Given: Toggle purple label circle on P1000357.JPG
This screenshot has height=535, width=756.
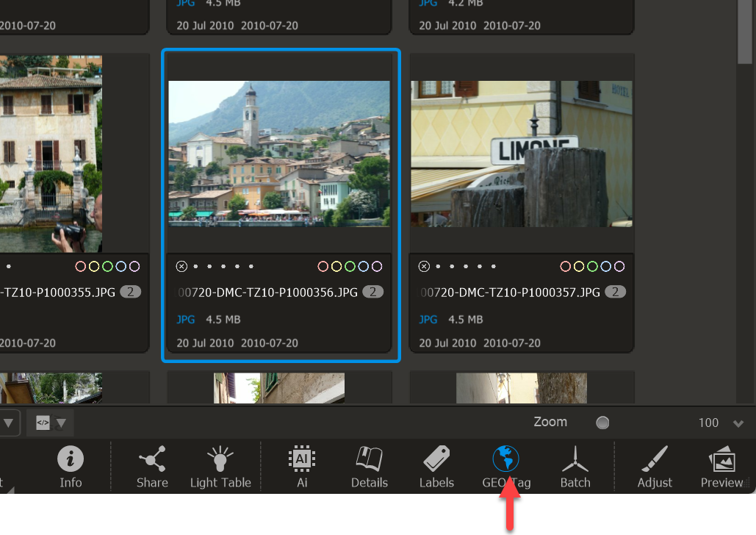Looking at the screenshot, I should [619, 266].
